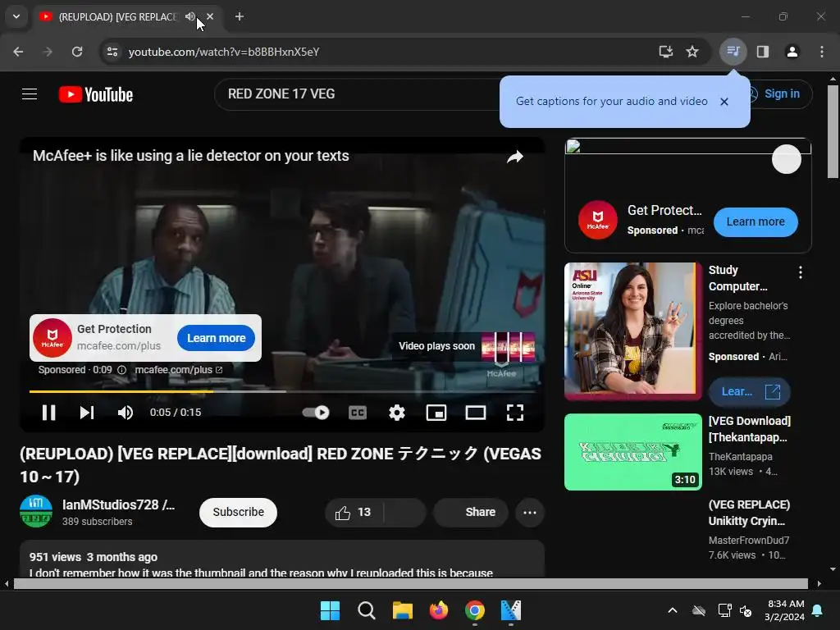Image resolution: width=840 pixels, height=630 pixels.
Task: Click Learn more in sidebar McAfee ad
Action: (x=756, y=221)
